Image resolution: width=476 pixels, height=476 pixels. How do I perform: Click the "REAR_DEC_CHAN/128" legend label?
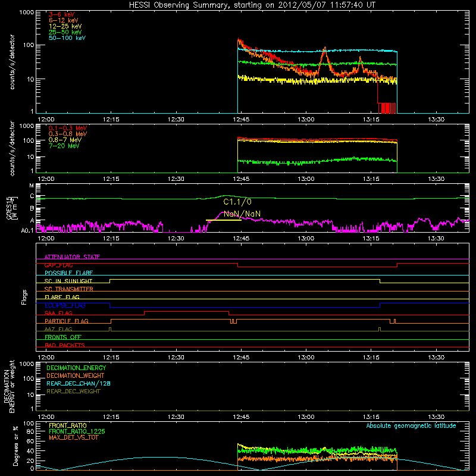coord(79,383)
